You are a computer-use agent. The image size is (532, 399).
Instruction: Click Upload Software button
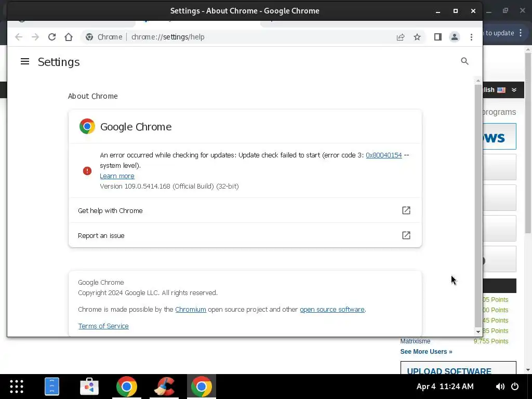coord(458,368)
